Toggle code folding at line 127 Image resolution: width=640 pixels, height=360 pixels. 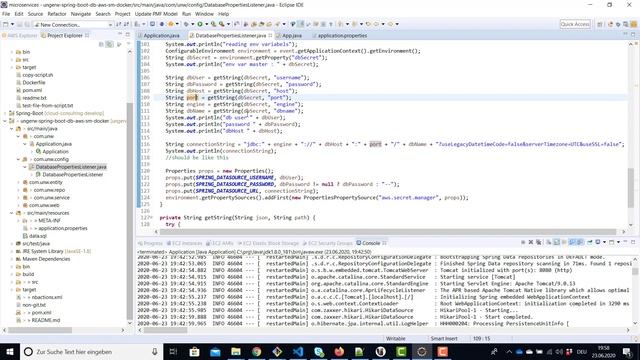pyautogui.click(x=151, y=218)
